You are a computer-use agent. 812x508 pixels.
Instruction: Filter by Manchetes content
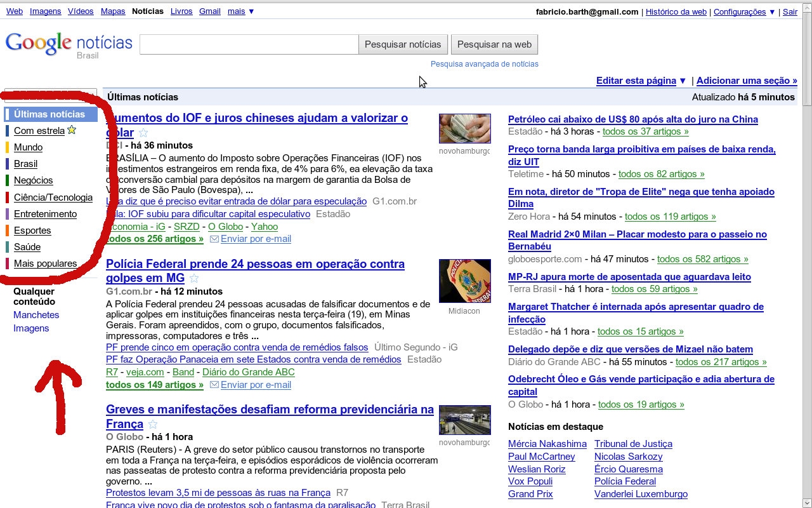[36, 315]
